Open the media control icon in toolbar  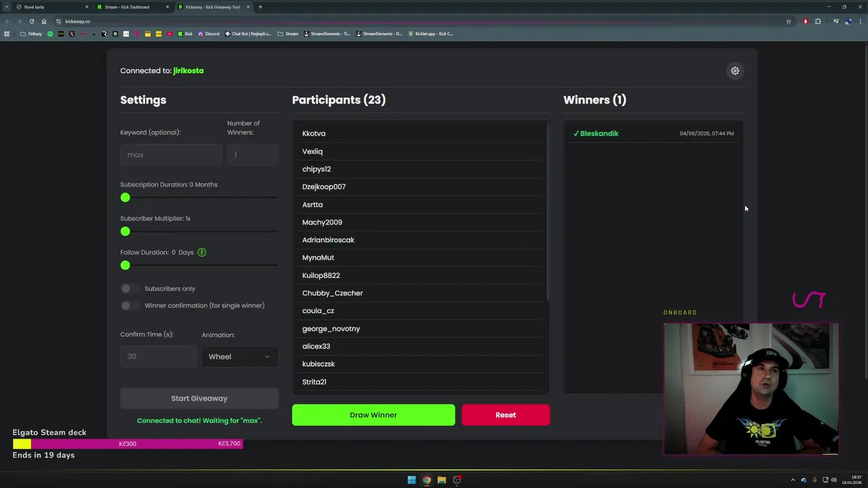click(835, 21)
